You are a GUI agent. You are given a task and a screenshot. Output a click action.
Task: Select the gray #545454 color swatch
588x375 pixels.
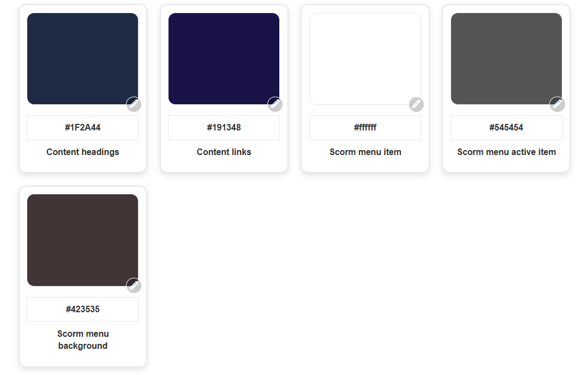pos(506,58)
